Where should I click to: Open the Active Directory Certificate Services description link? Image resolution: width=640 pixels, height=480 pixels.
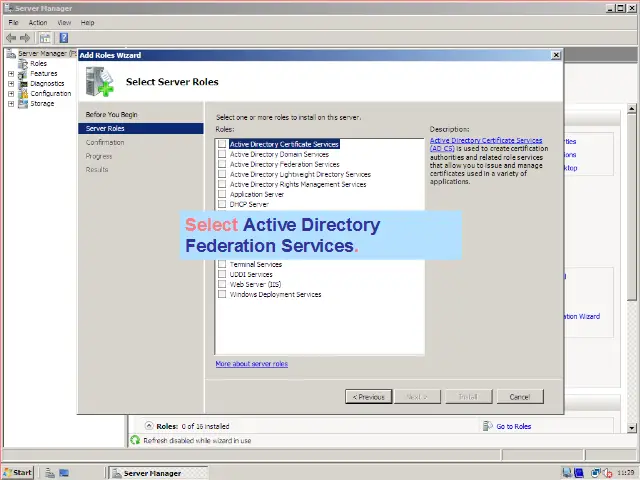point(486,144)
